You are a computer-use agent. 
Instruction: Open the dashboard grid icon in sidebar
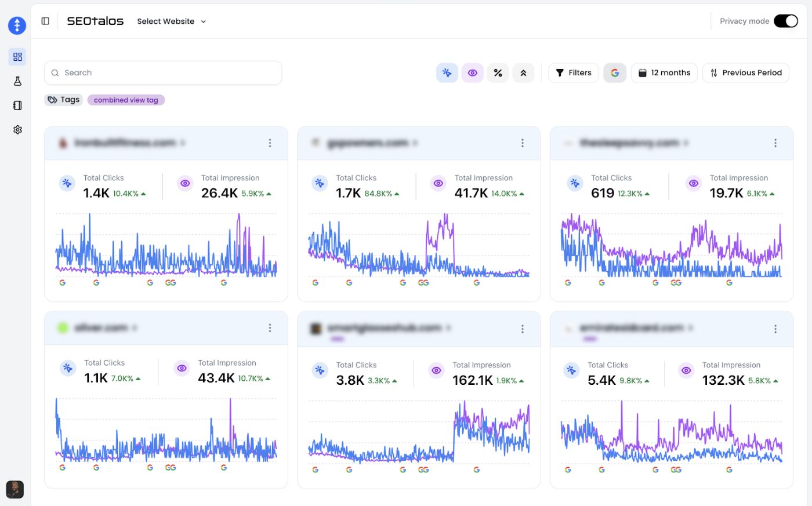pos(17,57)
